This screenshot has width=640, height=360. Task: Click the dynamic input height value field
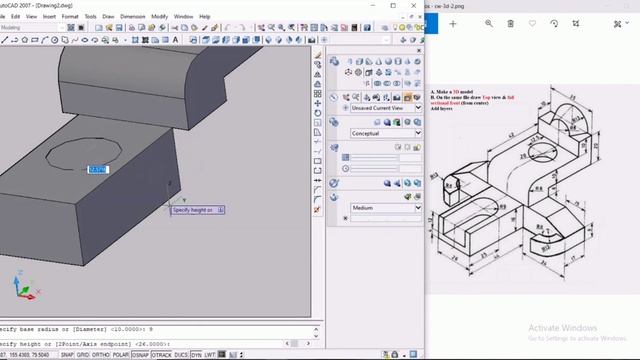coord(98,169)
